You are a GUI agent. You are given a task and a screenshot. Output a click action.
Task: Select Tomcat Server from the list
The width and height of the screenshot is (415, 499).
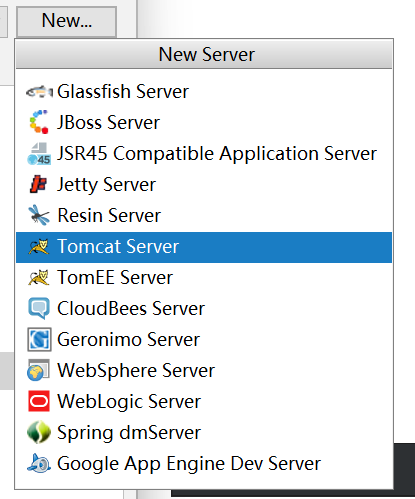[x=204, y=247]
